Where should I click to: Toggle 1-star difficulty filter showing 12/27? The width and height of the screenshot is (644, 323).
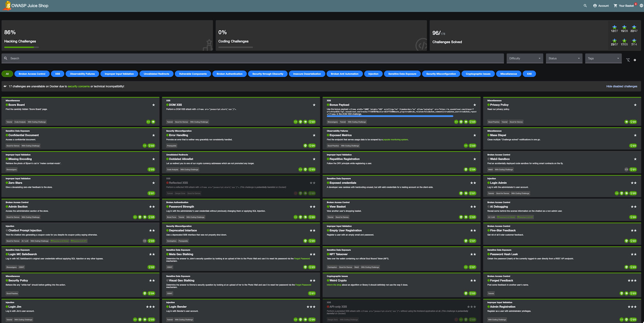point(614,29)
